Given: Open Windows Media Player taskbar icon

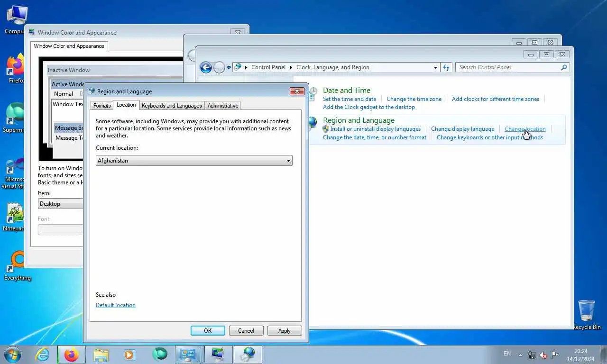Looking at the screenshot, I should pos(129,355).
